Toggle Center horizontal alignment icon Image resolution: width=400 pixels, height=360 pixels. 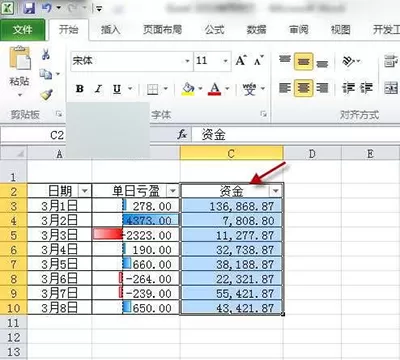point(303,88)
